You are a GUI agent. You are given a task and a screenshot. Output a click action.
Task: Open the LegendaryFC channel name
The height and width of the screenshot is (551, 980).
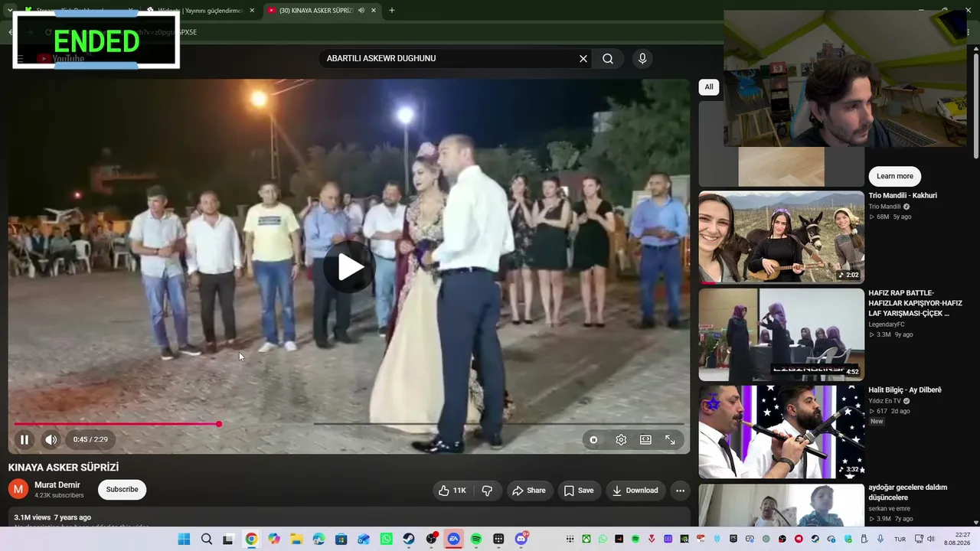[x=887, y=324]
